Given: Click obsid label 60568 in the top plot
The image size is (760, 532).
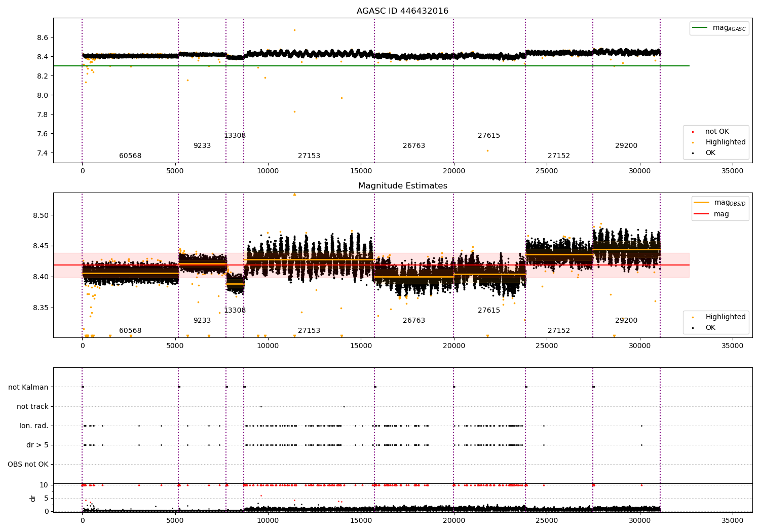Looking at the screenshot, I should (130, 156).
